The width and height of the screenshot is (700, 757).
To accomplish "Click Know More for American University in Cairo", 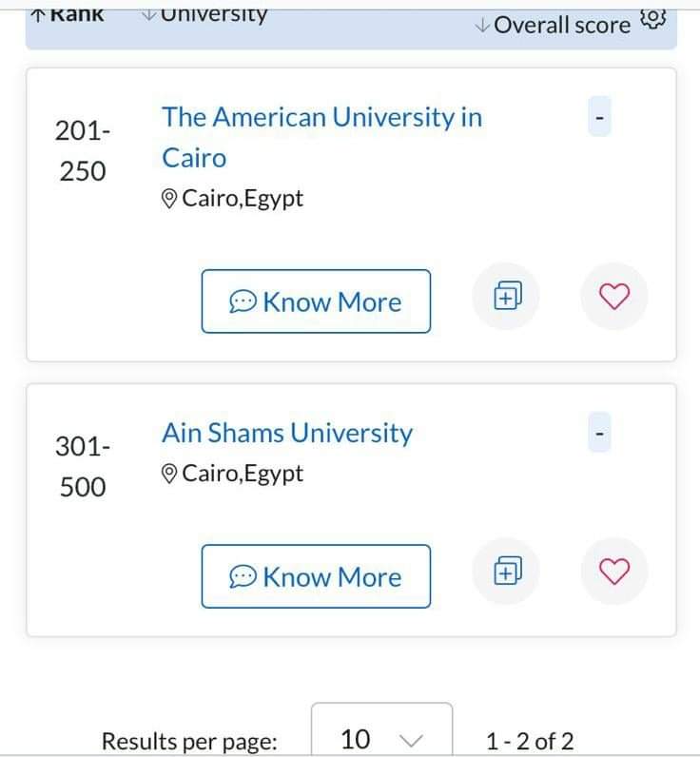I will coord(316,301).
